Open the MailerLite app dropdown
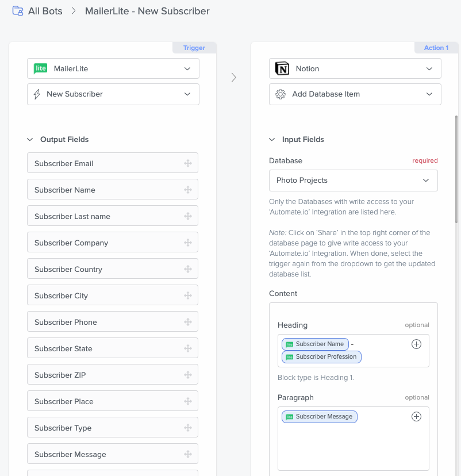The width and height of the screenshot is (461, 476). (x=113, y=68)
